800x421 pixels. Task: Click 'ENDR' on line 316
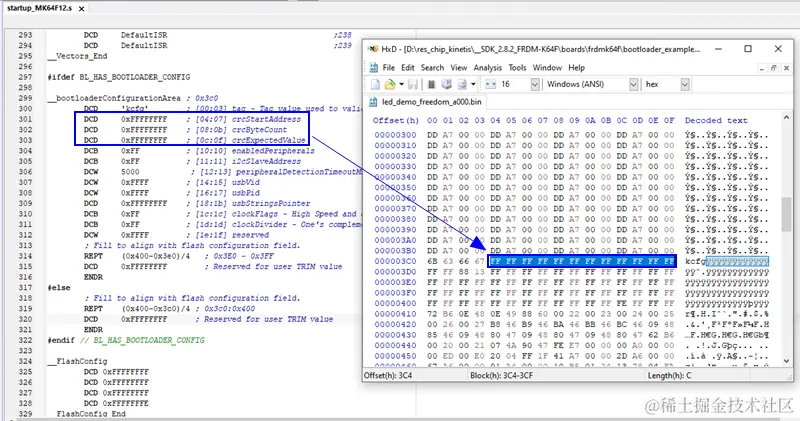(x=93, y=277)
